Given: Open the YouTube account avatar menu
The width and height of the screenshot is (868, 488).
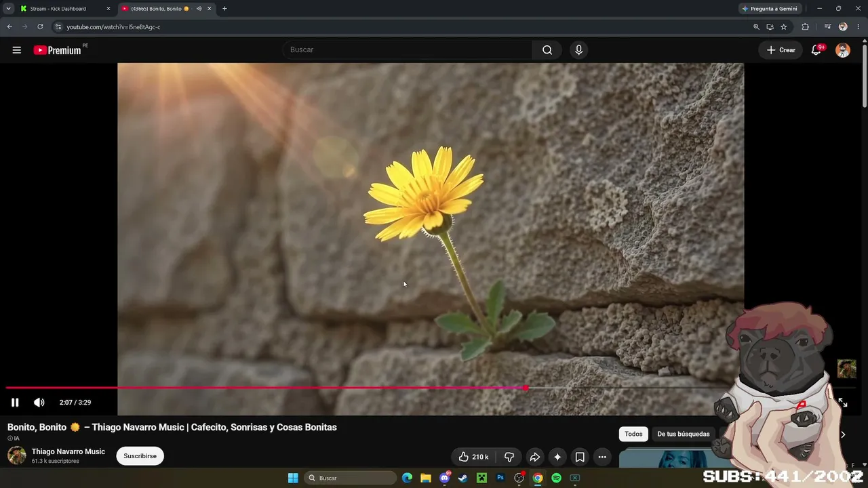Looking at the screenshot, I should click(843, 50).
